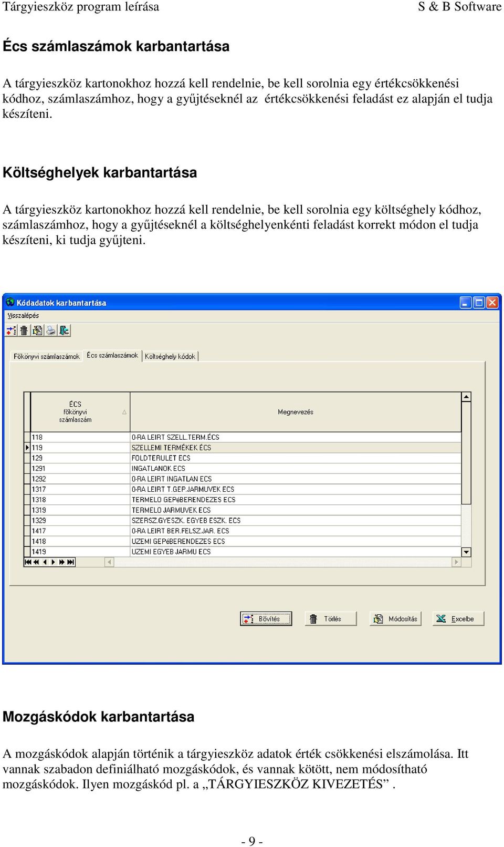Click the SZELLEMI TERMÉKEK ÉCS name cell
The height and width of the screenshot is (847, 504).
pyautogui.click(x=296, y=448)
